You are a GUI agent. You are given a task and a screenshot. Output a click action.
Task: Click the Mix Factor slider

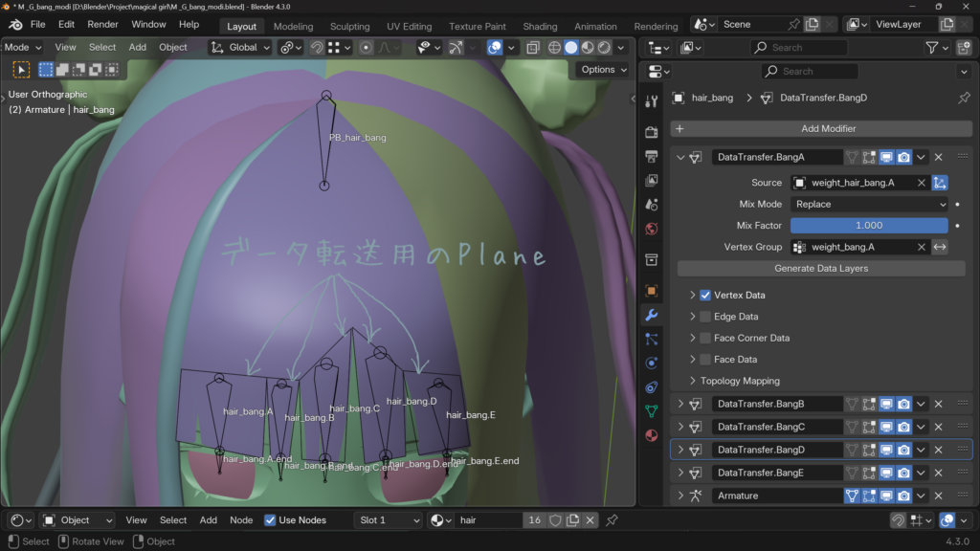[869, 226]
